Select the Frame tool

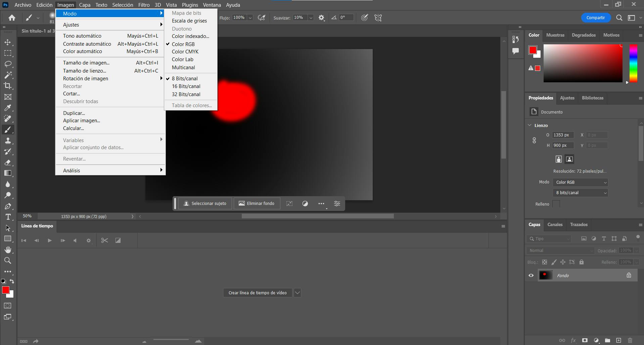8,97
